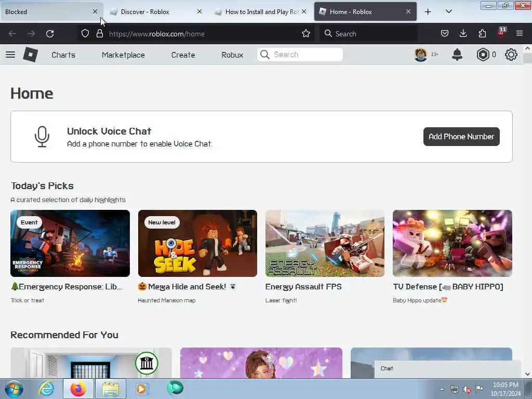Click the Firefox search bar
The image size is (532, 399).
tap(368, 34)
